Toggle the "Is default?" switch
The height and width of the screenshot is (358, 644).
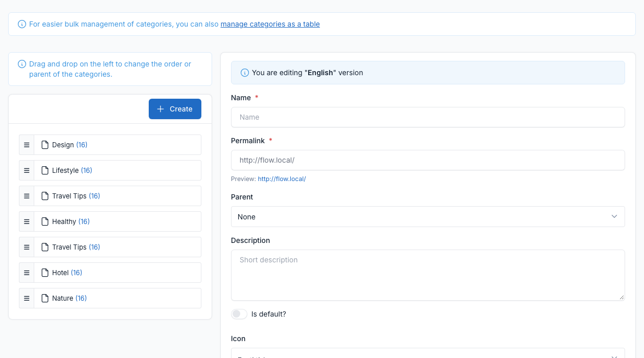[239, 314]
